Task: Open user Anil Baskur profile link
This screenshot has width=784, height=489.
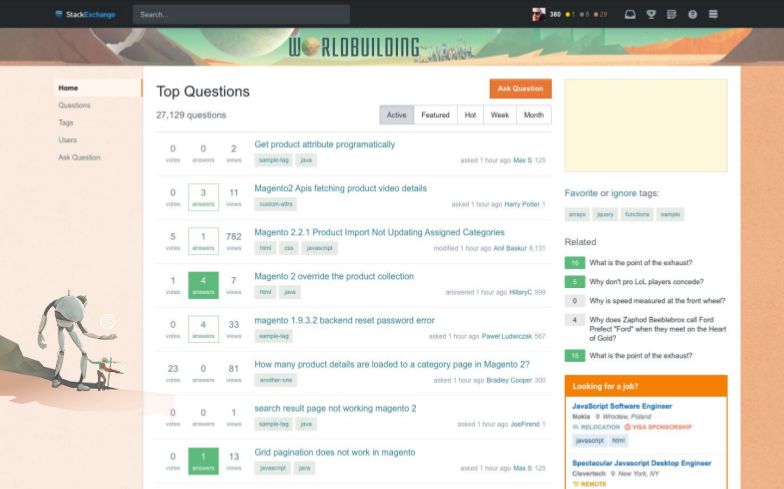Action: [510, 248]
